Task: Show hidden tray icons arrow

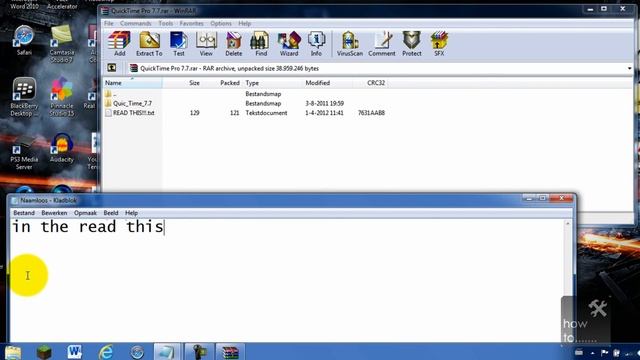Action: [592, 353]
